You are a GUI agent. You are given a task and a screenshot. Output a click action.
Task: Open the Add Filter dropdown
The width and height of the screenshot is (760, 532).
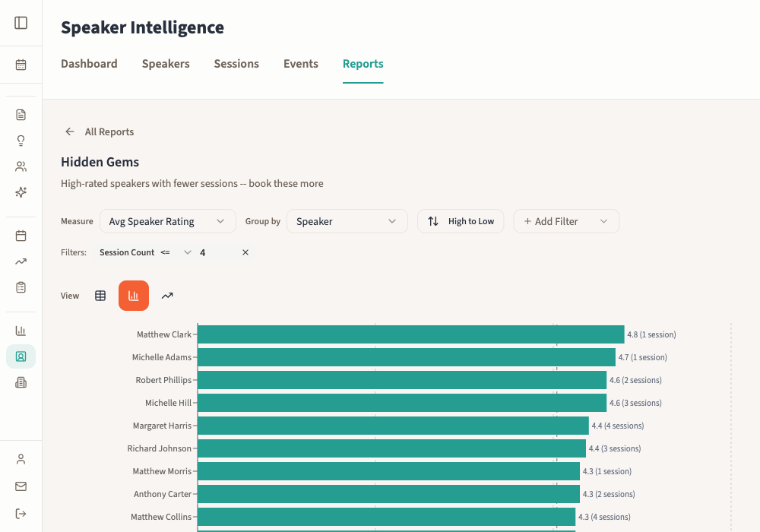coord(566,221)
